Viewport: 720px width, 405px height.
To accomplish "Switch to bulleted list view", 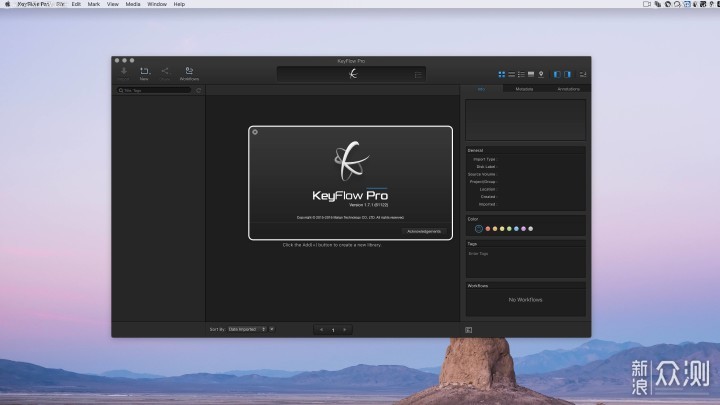I will coord(521,74).
